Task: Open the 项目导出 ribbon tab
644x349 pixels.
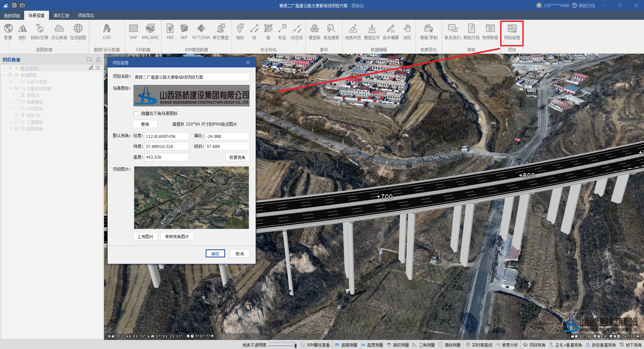Action: (x=86, y=15)
